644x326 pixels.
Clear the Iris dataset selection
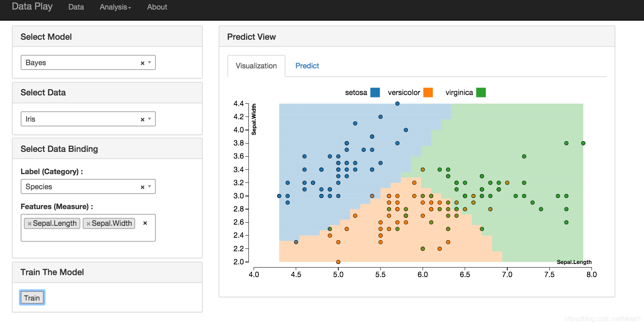(142, 120)
